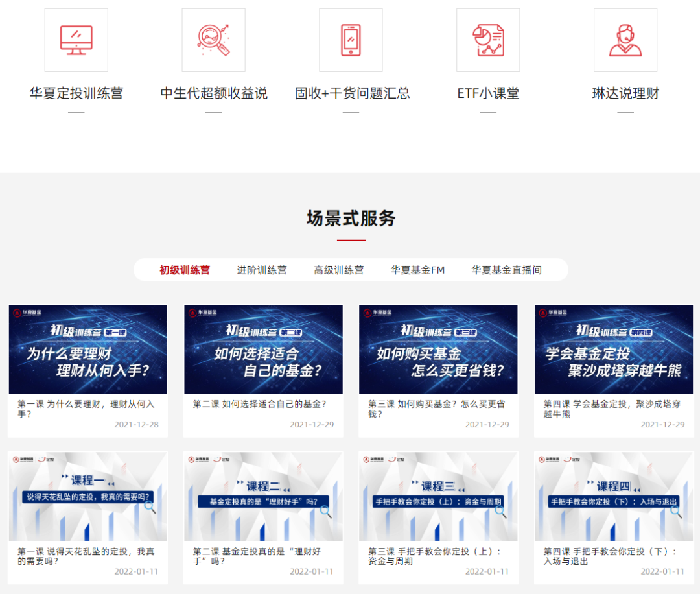Open the headset agent icon for 琳达说理财
Viewport: 700px width, 594px height.
coord(625,40)
